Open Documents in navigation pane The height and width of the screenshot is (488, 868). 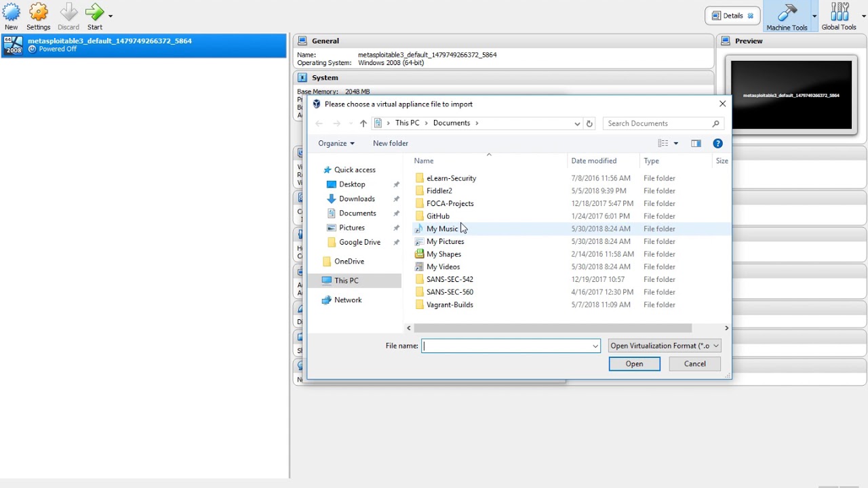coord(357,213)
